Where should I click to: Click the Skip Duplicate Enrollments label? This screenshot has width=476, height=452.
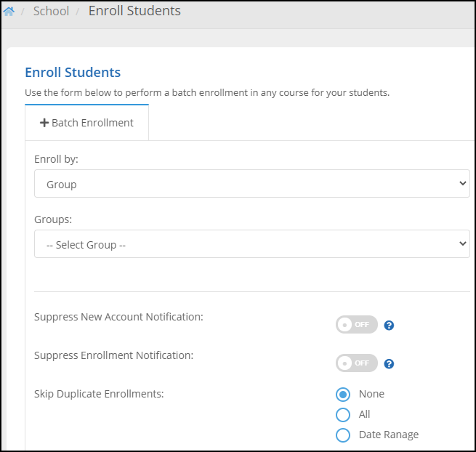[x=99, y=394]
